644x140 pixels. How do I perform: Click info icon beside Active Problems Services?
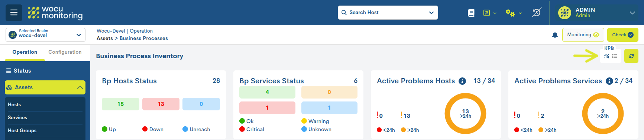[x=609, y=81]
